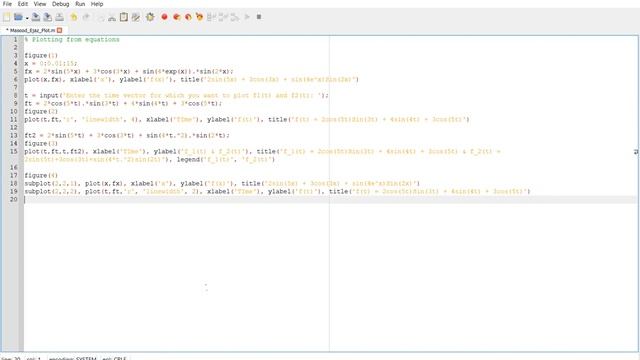Undo the last edit

pos(73,17)
